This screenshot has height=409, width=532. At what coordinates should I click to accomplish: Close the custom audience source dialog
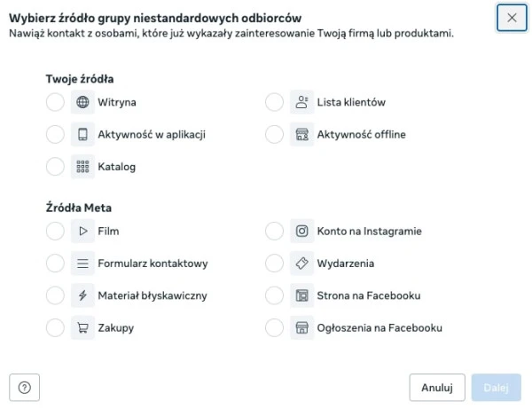coord(512,17)
